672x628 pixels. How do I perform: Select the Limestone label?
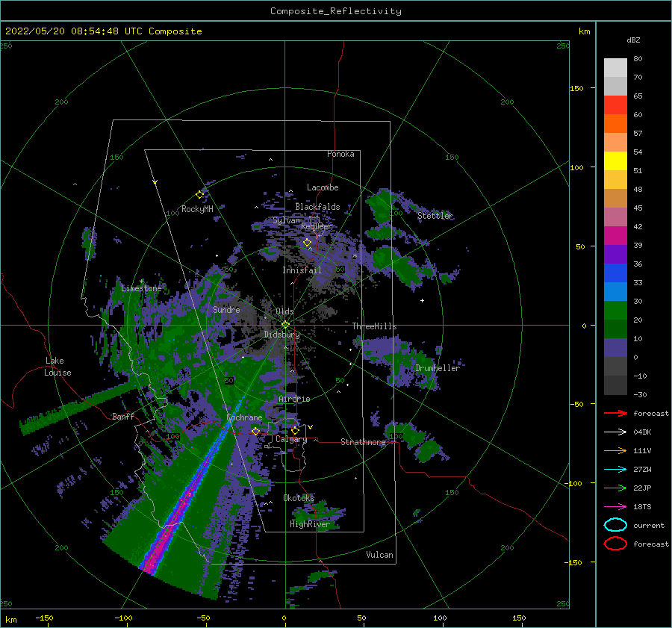pos(141,288)
